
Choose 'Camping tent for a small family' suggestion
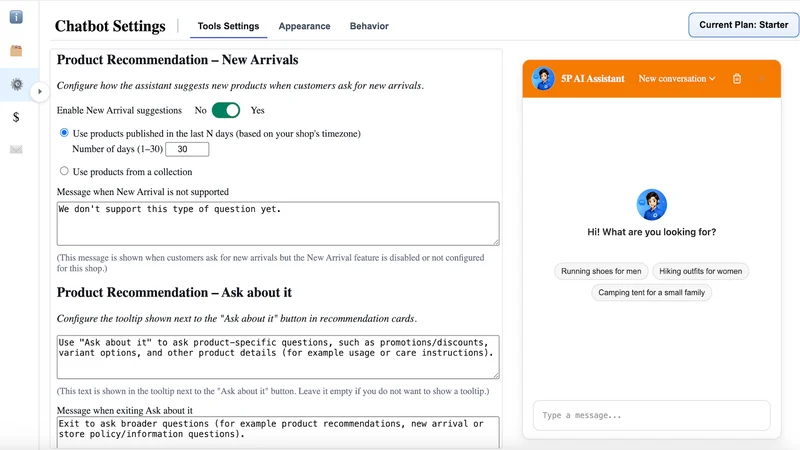pos(652,292)
